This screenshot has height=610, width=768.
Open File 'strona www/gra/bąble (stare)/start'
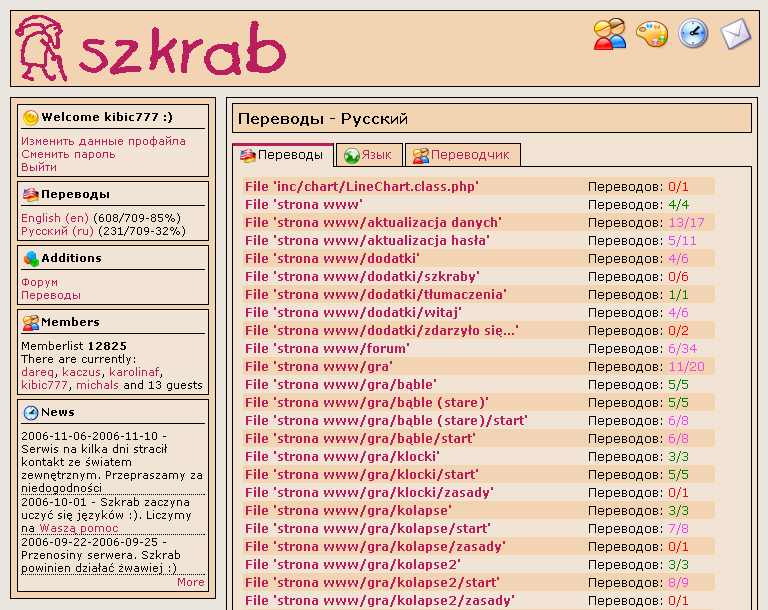[x=386, y=420]
